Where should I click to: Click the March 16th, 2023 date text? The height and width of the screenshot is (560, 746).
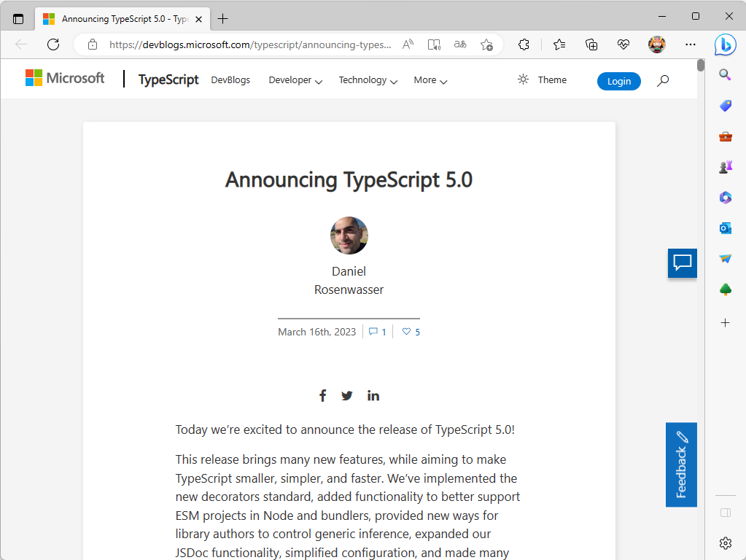coord(317,332)
